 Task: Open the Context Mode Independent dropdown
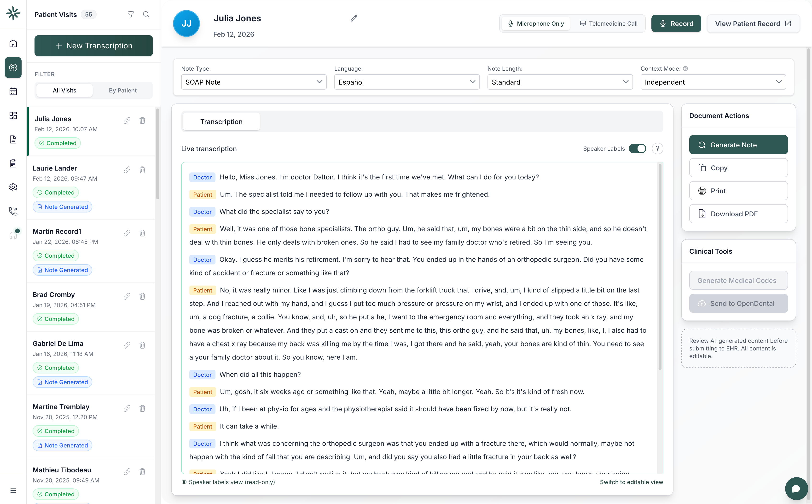pyautogui.click(x=713, y=82)
